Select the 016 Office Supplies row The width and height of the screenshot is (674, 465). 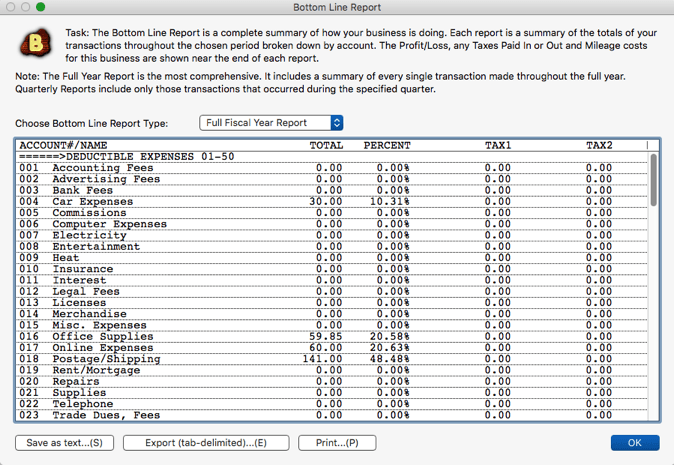pos(332,337)
